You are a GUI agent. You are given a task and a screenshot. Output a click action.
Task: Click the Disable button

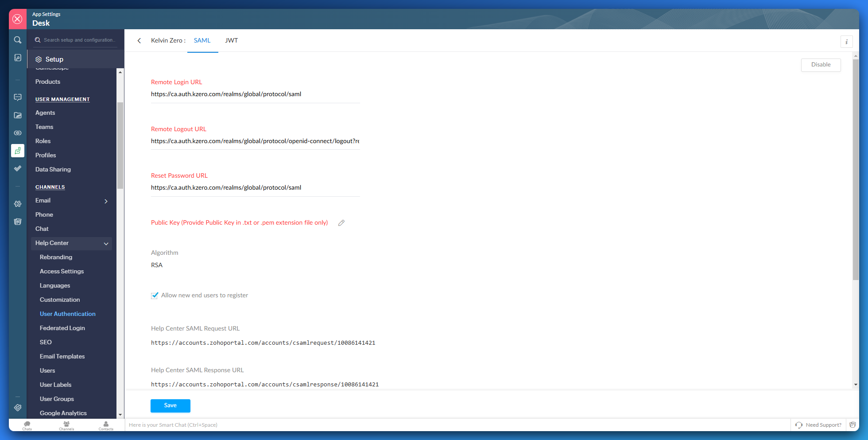[821, 65]
